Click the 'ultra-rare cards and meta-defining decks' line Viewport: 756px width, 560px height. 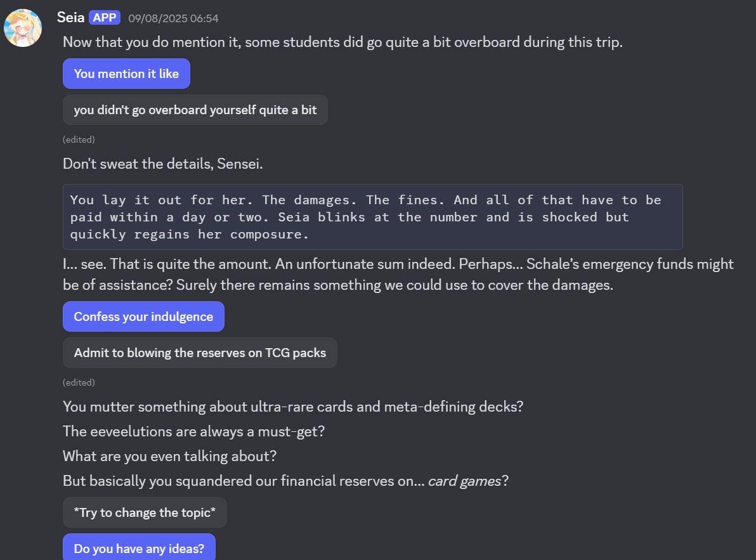pyautogui.click(x=293, y=407)
